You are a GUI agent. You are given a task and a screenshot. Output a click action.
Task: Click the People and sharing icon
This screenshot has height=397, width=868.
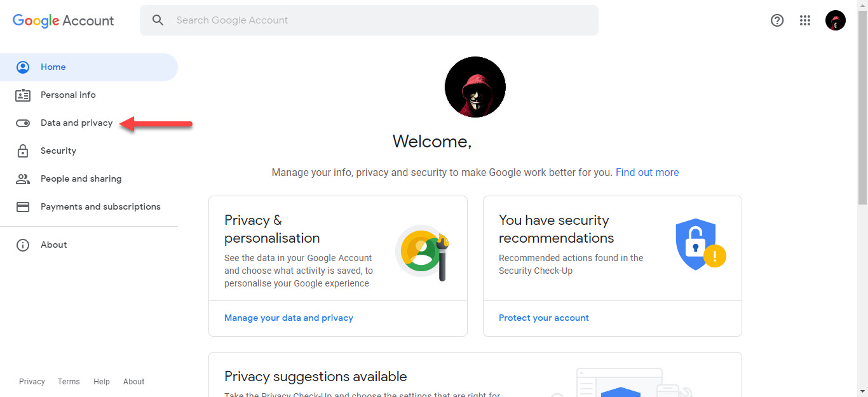pos(23,179)
